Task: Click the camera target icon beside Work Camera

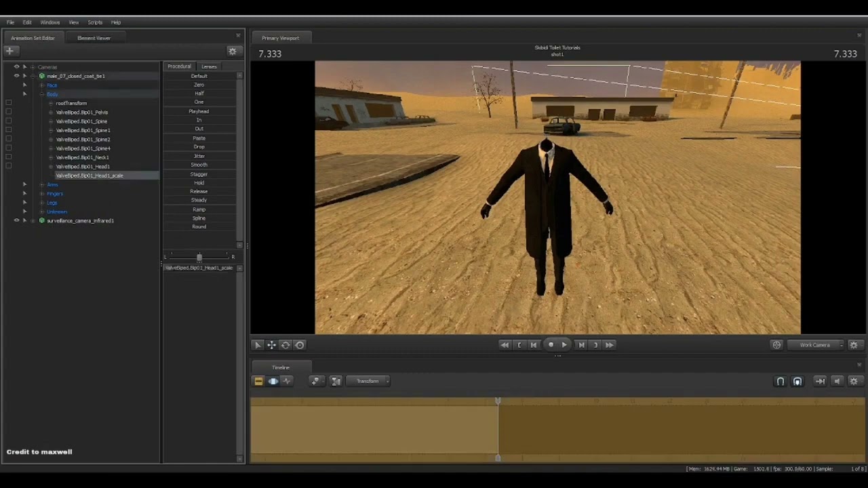Action: click(x=776, y=345)
